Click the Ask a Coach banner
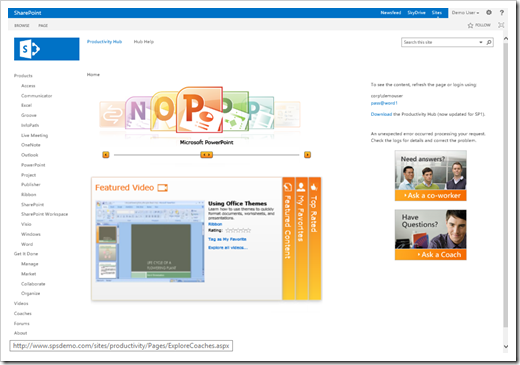The width and height of the screenshot is (520, 365). [431, 235]
